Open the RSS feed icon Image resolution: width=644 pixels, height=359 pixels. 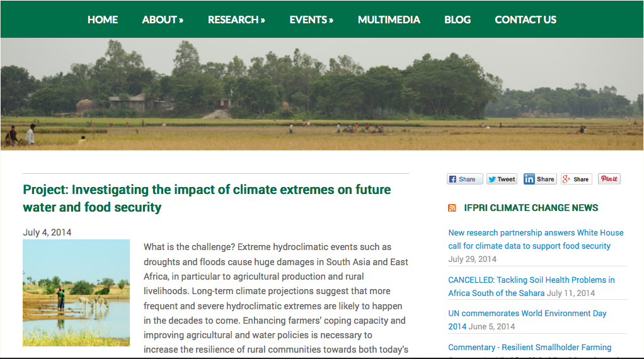452,208
